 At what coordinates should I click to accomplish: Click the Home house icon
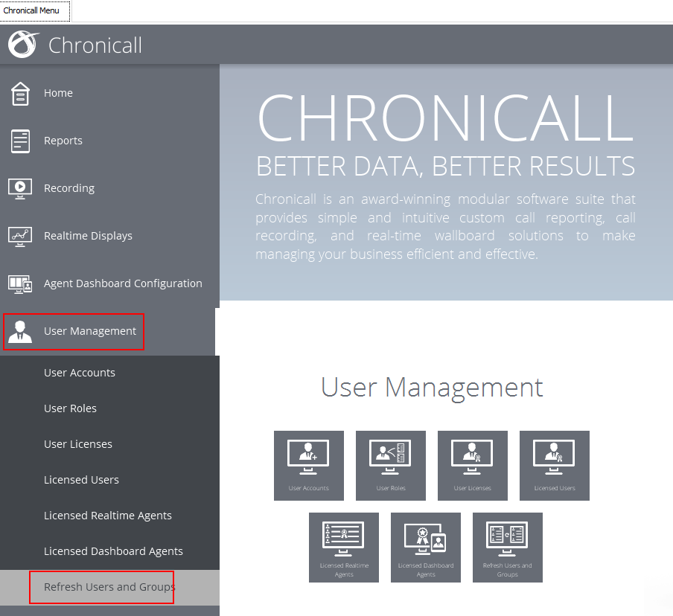20,94
